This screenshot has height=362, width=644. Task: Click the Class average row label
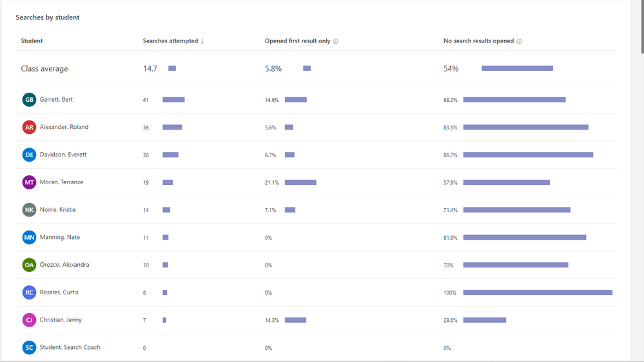tap(44, 69)
